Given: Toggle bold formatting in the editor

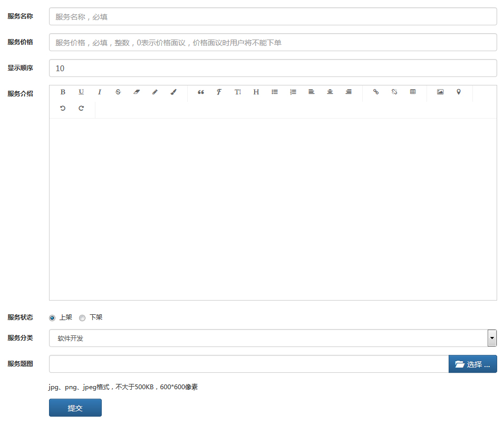Looking at the screenshot, I should [x=63, y=92].
